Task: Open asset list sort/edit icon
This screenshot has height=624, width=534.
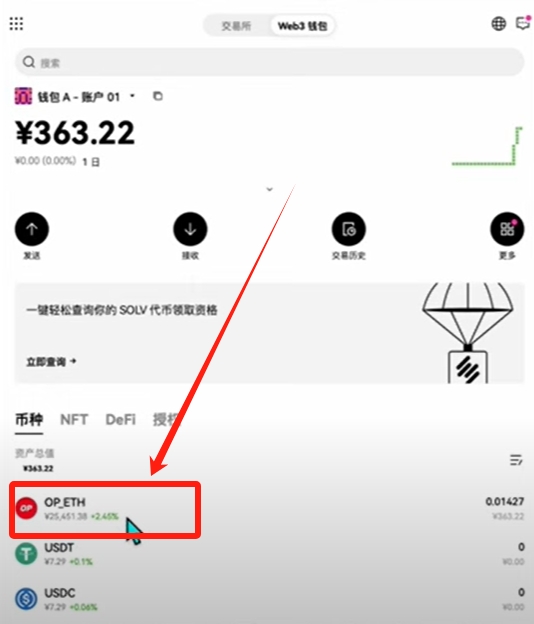Action: tap(516, 460)
